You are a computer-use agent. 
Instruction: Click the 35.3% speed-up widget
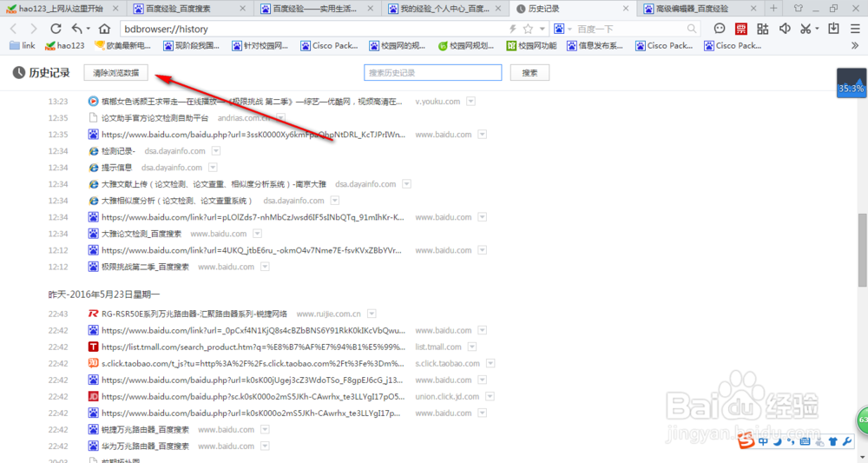click(x=852, y=83)
